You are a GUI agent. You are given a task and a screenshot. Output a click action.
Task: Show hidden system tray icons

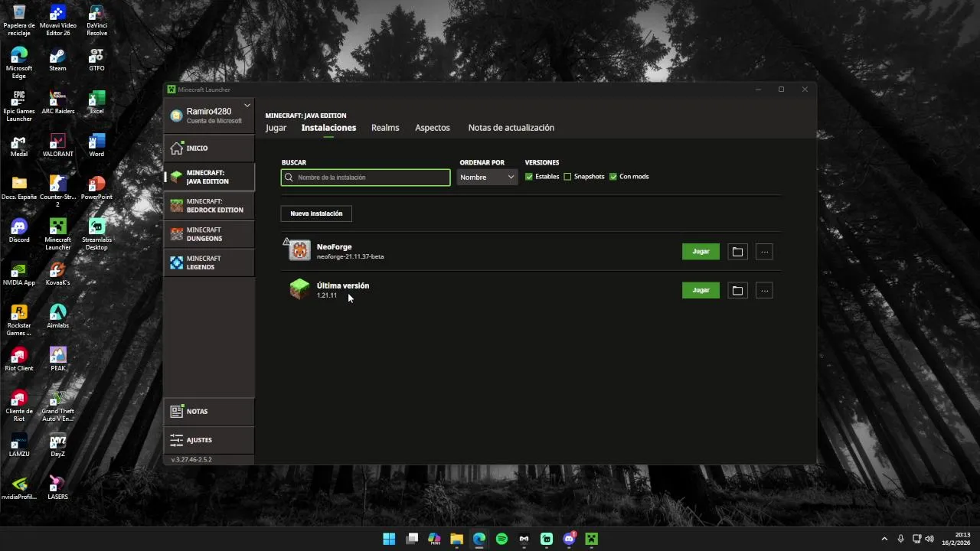(884, 539)
